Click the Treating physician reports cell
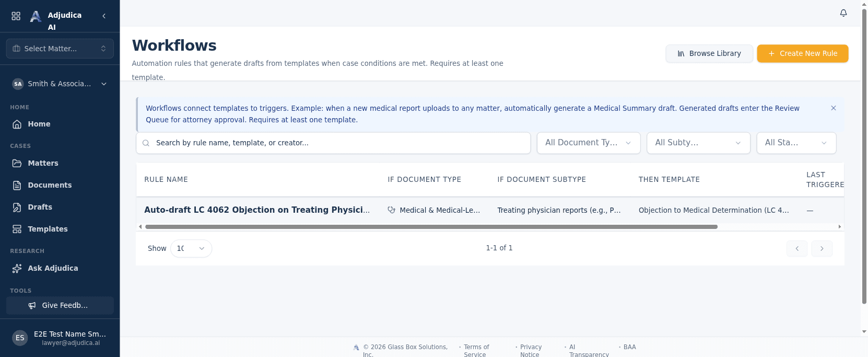The width and height of the screenshot is (868, 357). 559,210
